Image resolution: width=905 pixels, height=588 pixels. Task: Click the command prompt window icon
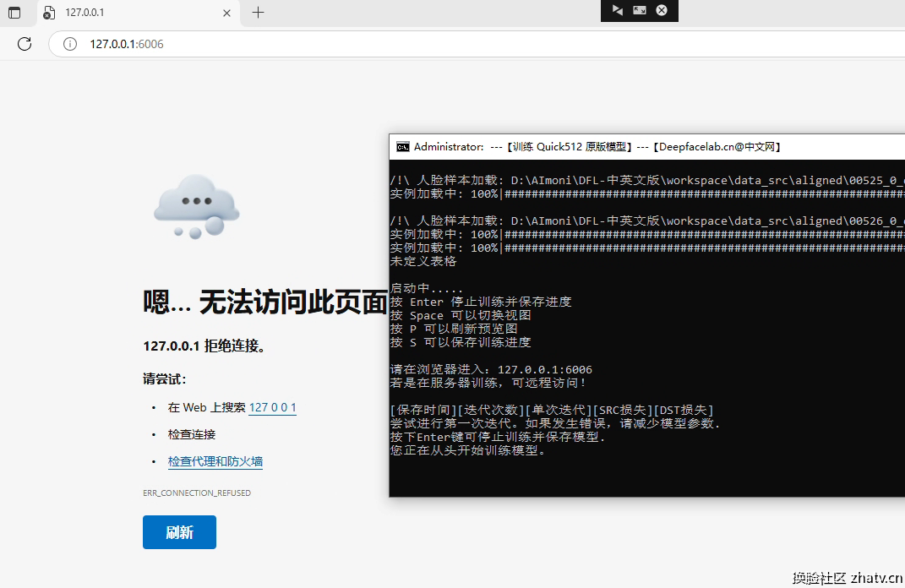point(403,146)
